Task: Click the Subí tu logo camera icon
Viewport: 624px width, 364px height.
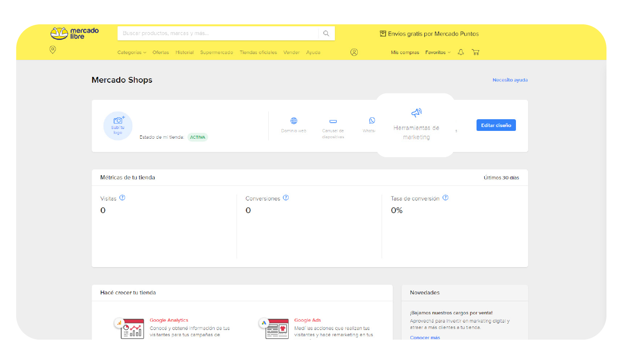Action: click(119, 120)
